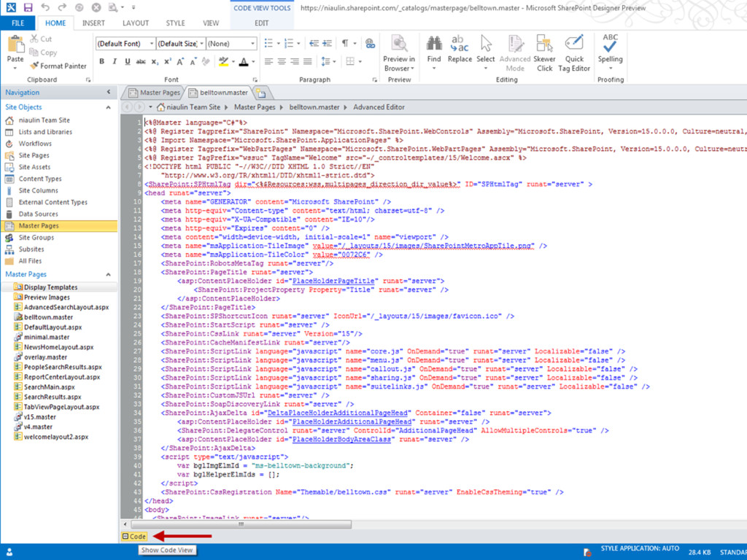Click the decrease indent icon

coord(314,43)
